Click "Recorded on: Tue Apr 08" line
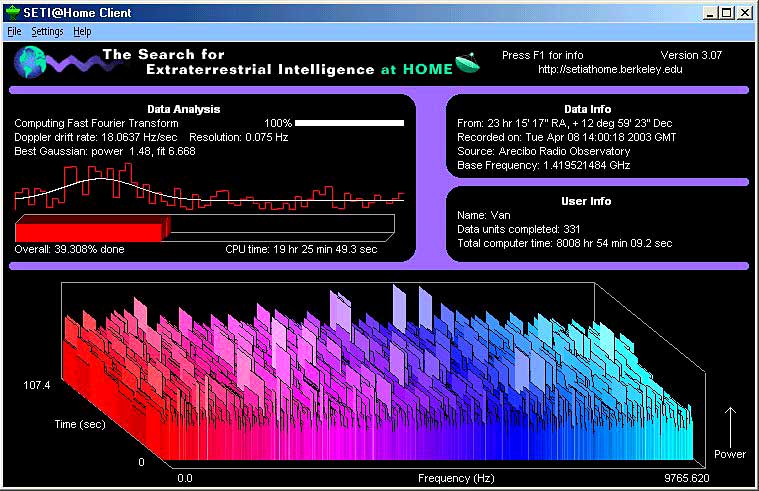 click(x=566, y=138)
